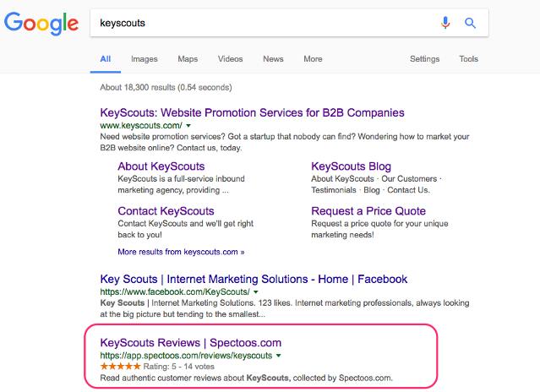Open KeyScouts Reviews Spectoos.com result

[x=190, y=342]
